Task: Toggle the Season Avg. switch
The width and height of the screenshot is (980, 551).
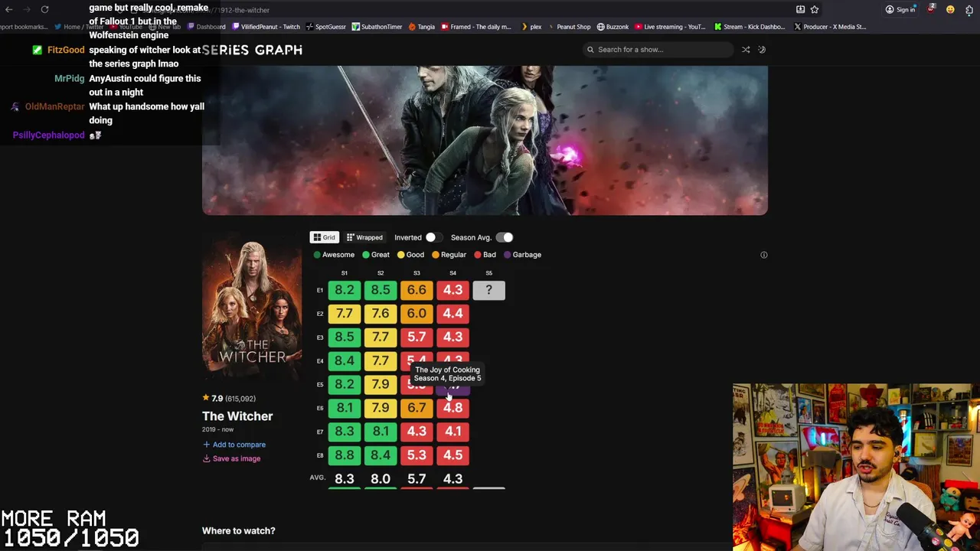Action: point(505,237)
